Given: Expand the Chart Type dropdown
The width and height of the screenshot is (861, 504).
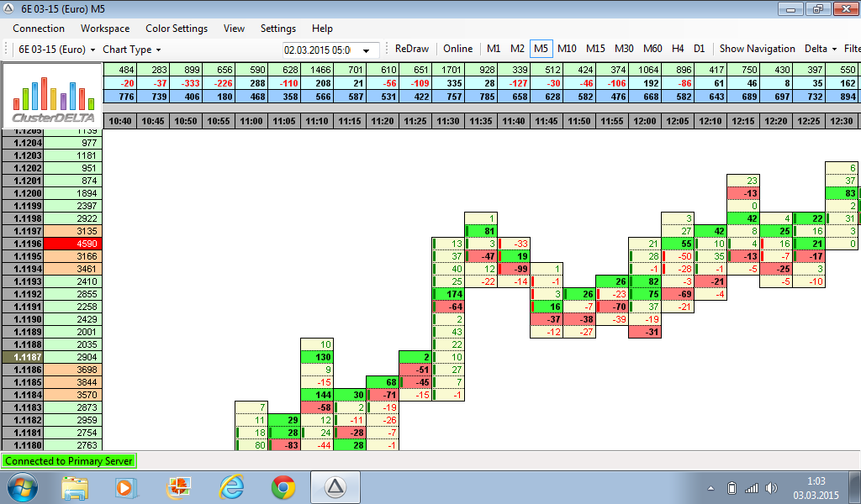Looking at the screenshot, I should click(x=132, y=50).
